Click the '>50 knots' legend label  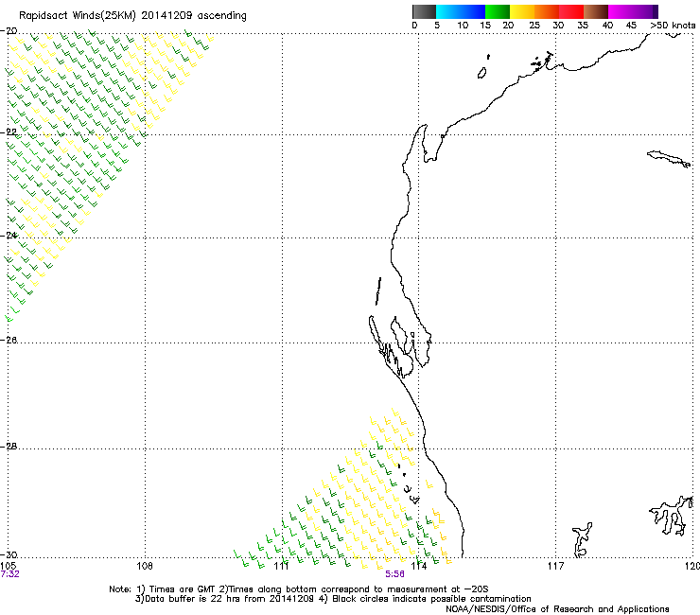pos(673,26)
